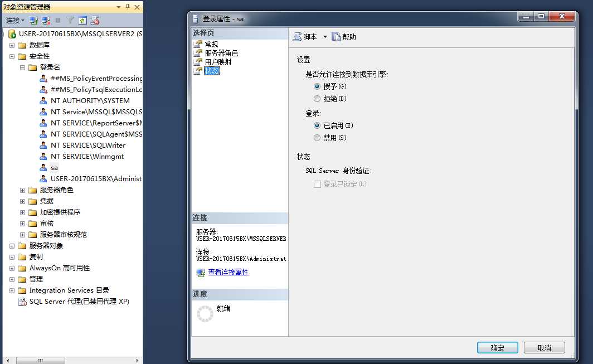Select Integration Services 目录 node
Viewport: 593px width, 364px height.
coord(69,290)
